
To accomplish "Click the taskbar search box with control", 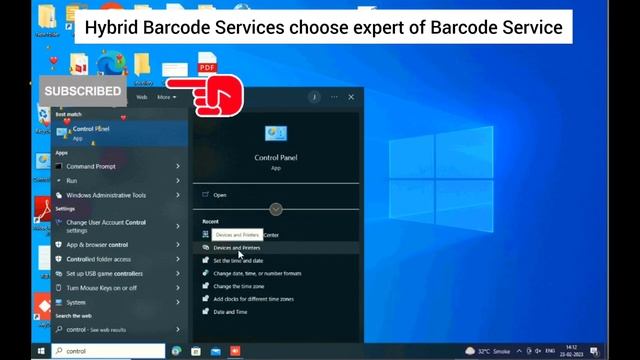I will [108, 351].
